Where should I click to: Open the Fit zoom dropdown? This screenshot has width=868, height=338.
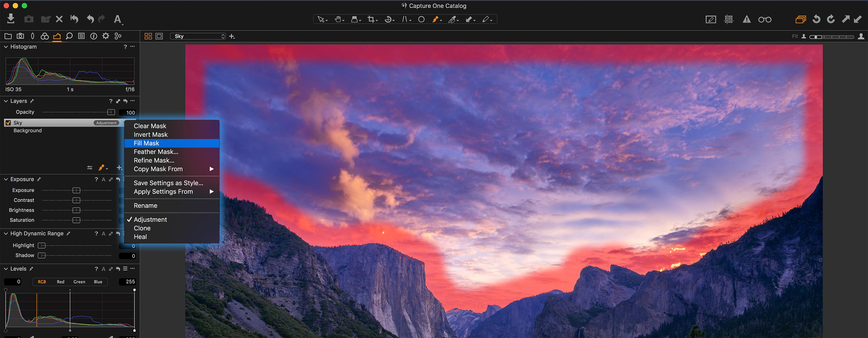(795, 36)
